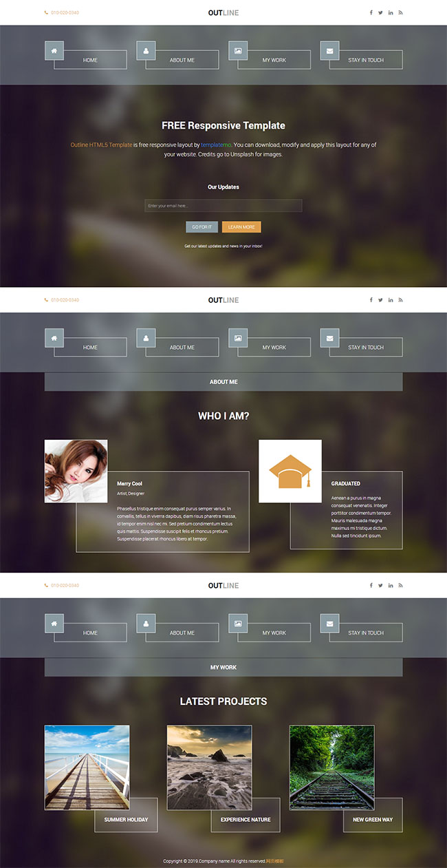447x868 pixels.
Task: Click the RSS feed icon in the topmost header
Action: coord(400,12)
